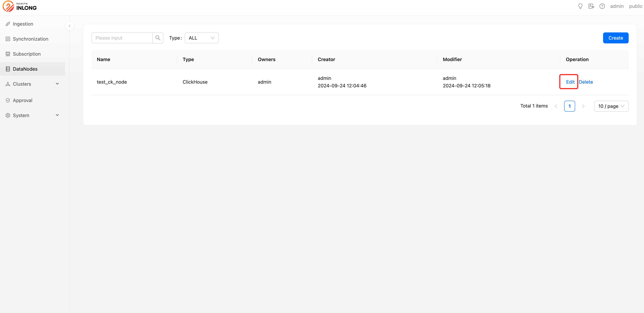Click the Apache InLong logo
644x313 pixels.
pos(19,6)
